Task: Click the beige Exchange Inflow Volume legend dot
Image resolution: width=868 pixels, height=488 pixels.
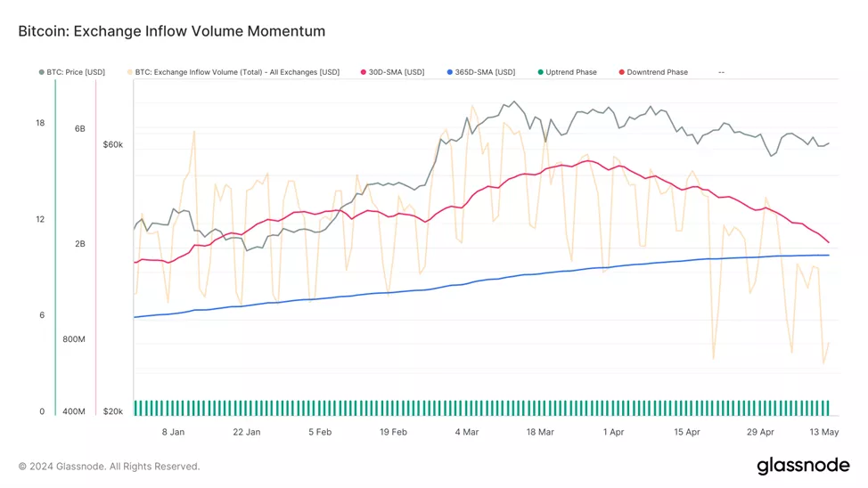Action: click(x=130, y=72)
